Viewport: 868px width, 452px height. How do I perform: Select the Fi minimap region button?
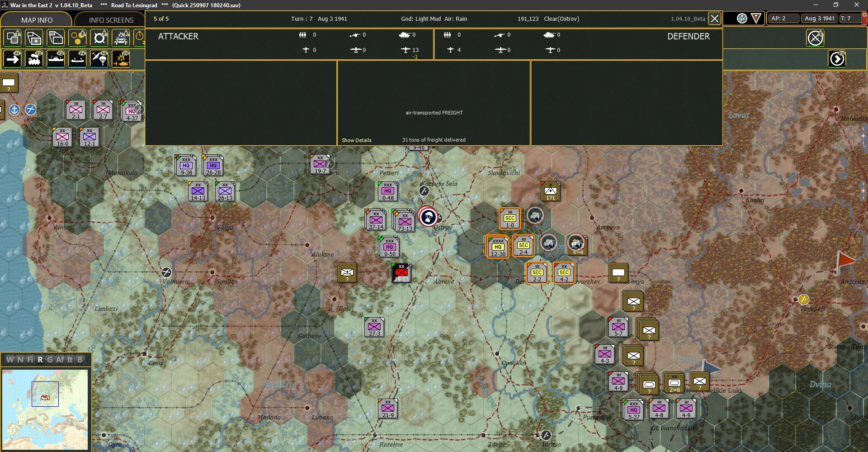[x=30, y=360]
